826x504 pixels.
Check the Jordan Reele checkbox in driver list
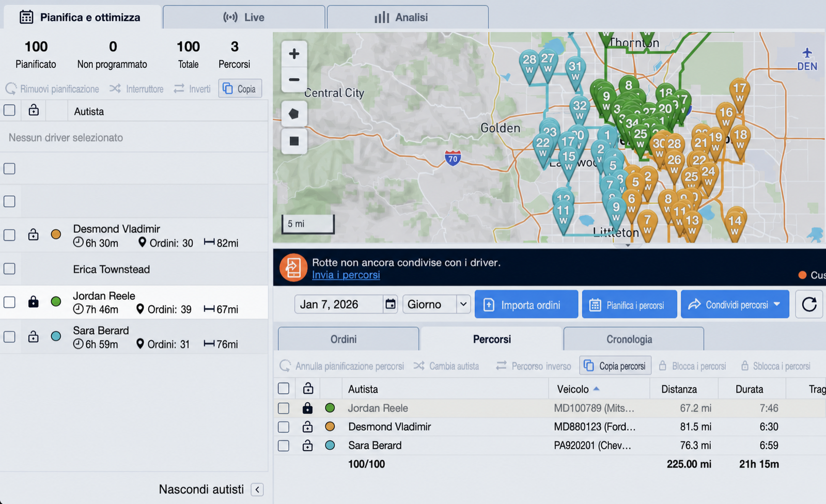pyautogui.click(x=9, y=302)
